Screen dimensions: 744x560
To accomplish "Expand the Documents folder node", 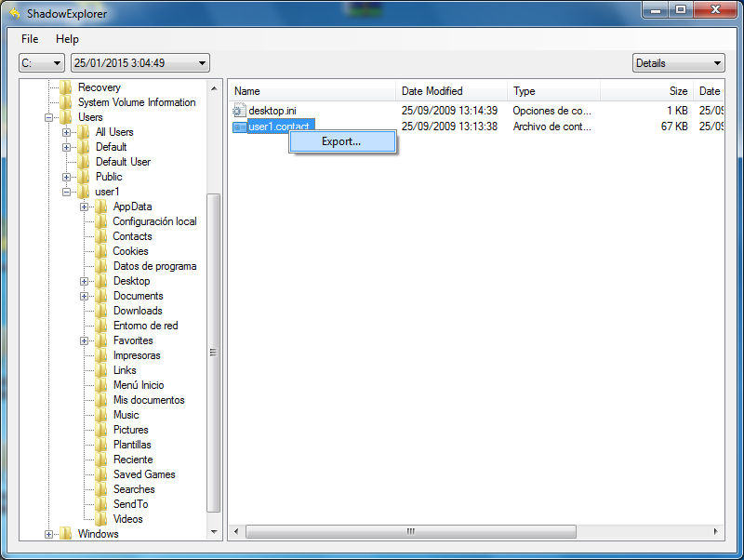I will click(84, 296).
